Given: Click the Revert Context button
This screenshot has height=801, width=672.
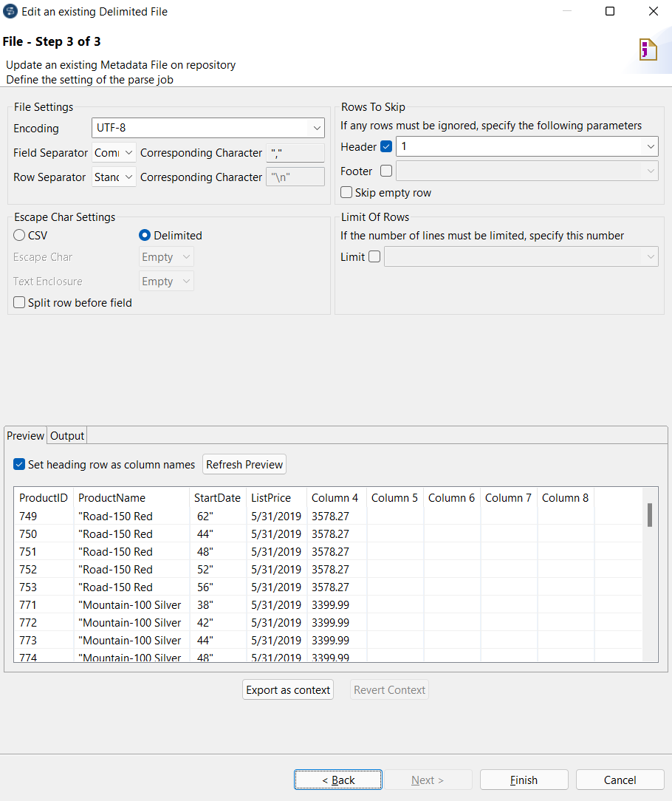Looking at the screenshot, I should tap(389, 689).
